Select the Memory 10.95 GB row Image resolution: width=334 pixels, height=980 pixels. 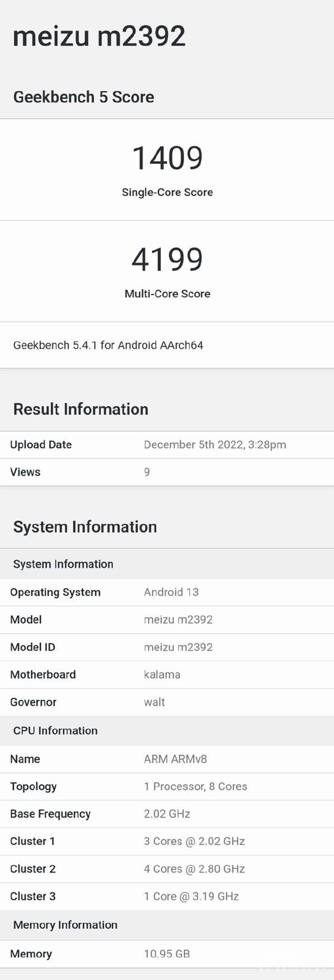[166, 953]
